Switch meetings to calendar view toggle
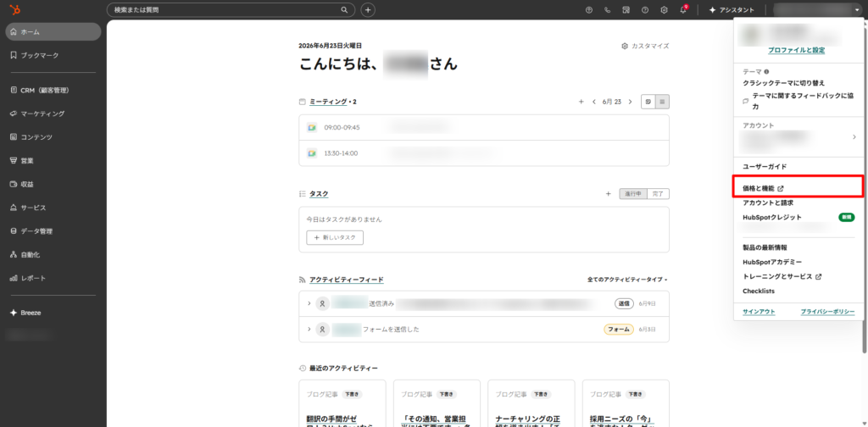 point(648,102)
